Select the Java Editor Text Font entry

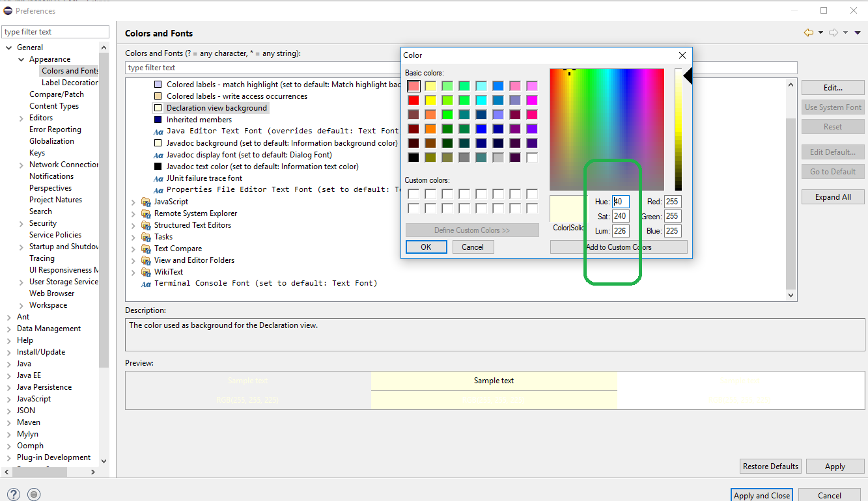tap(275, 131)
